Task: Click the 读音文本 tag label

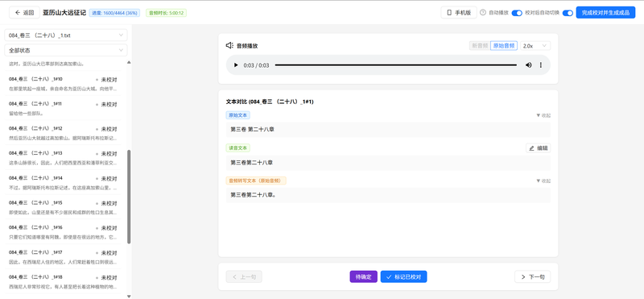Action: [237, 147]
